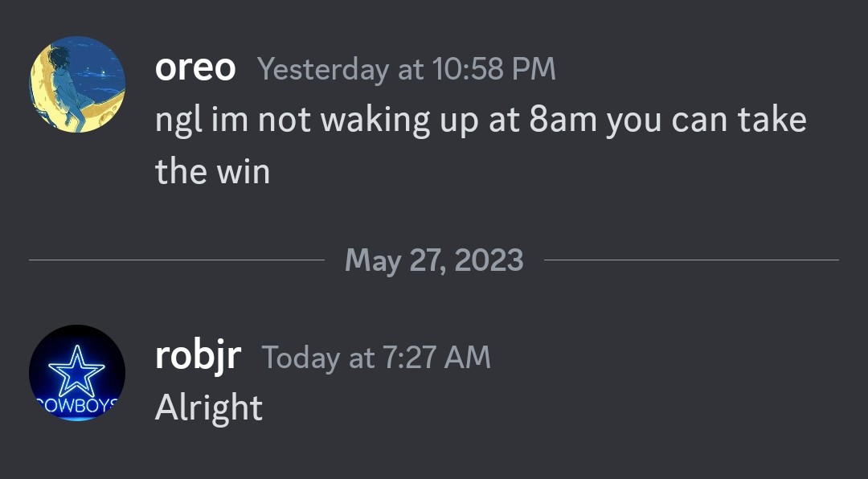Open robjr's Cowboys avatar
The image size is (868, 479).
click(x=77, y=373)
